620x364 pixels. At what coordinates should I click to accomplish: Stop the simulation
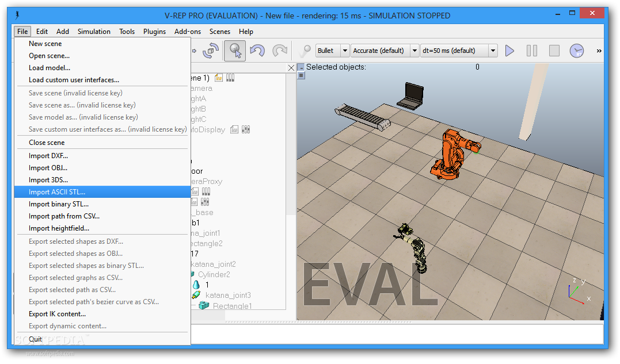click(x=554, y=51)
